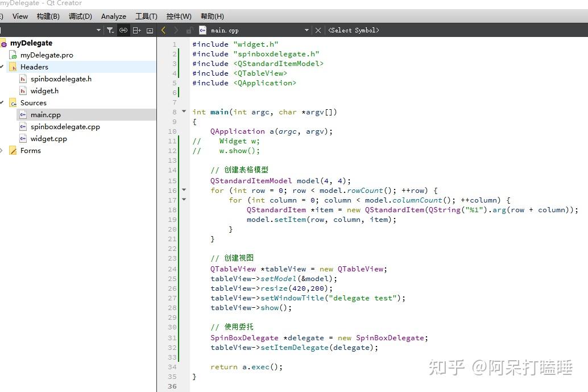
Task: Click the file lock icon in editor toolbar
Action: point(190,30)
